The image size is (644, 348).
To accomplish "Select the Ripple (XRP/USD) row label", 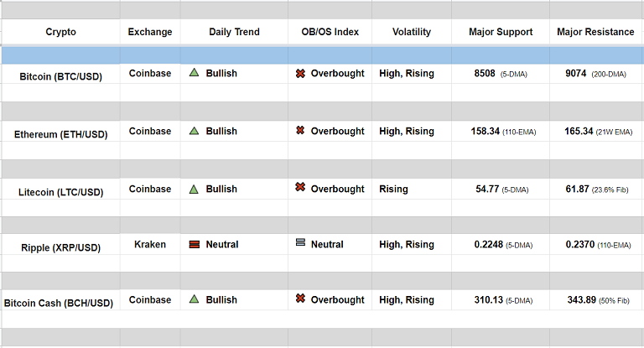I will click(60, 247).
